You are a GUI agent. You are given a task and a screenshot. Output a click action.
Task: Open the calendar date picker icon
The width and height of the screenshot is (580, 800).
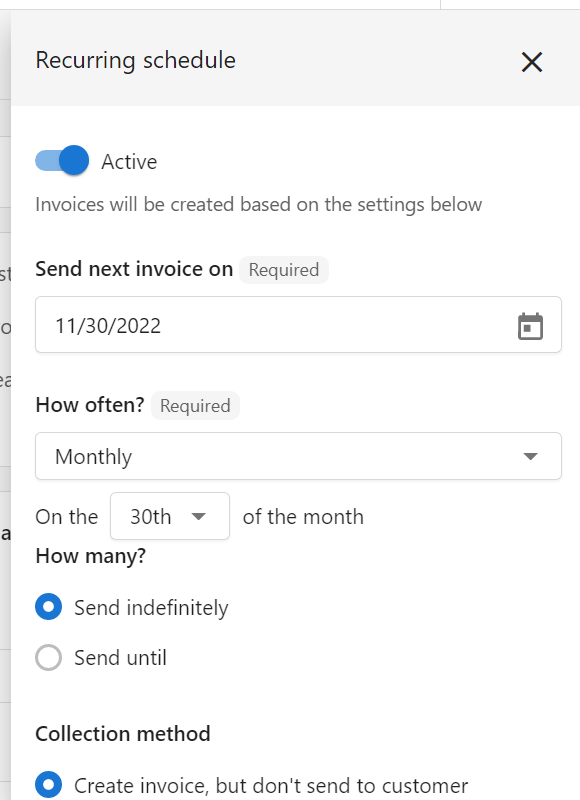point(531,326)
